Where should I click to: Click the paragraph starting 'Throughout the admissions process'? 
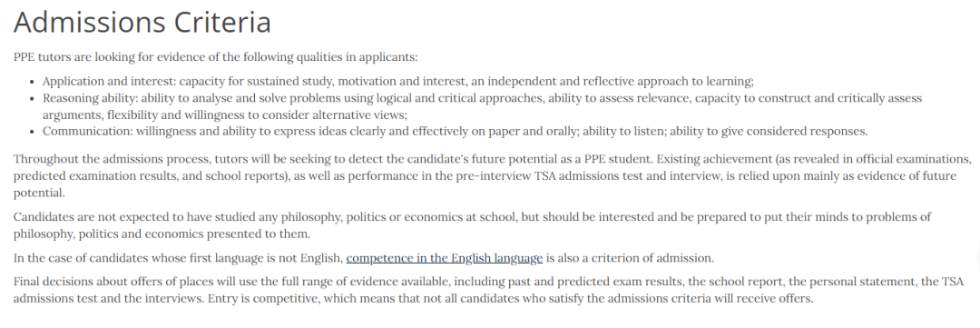click(x=493, y=176)
